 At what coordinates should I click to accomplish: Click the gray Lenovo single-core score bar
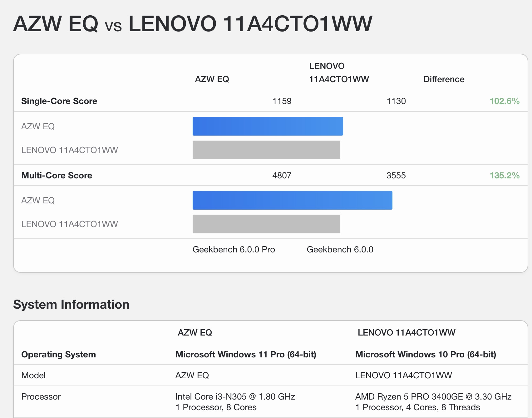(266, 150)
